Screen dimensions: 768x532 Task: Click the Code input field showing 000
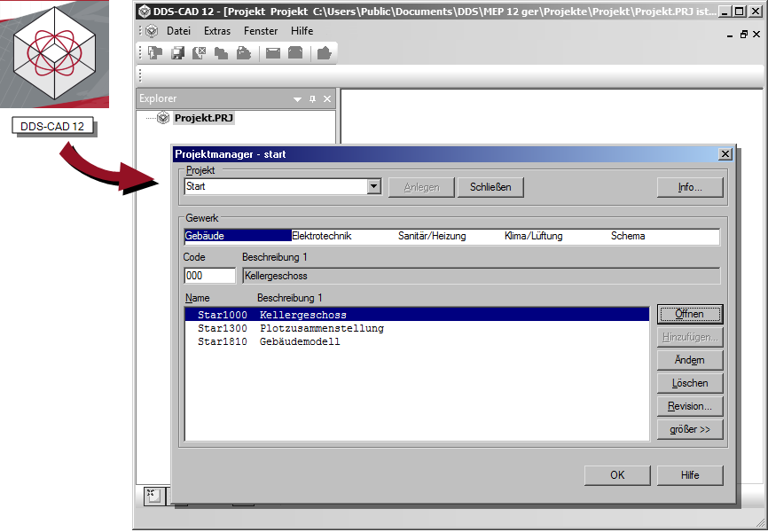point(209,276)
